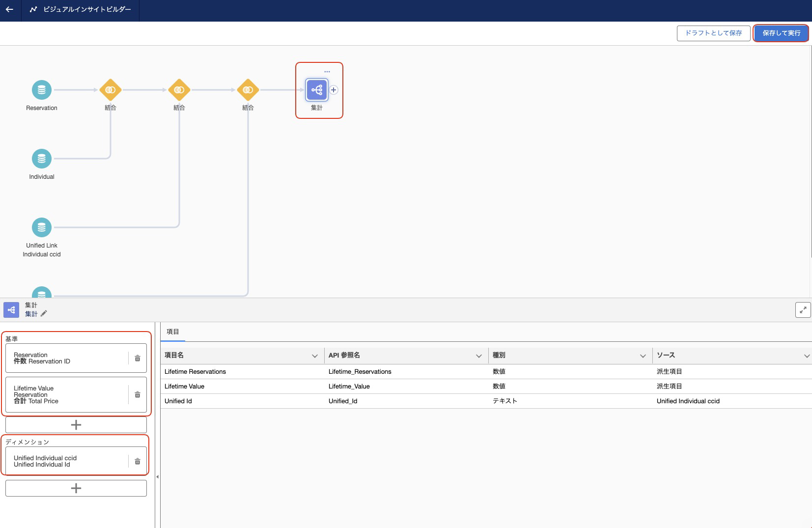812x528 pixels.
Task: Select the Unified Individual ccid dimension card
Action: [76, 461]
